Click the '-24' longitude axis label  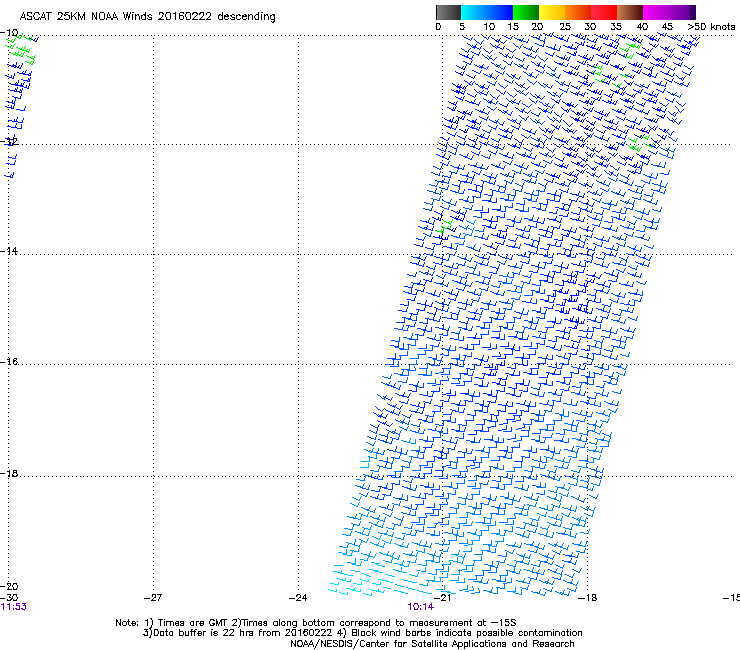coord(298,597)
